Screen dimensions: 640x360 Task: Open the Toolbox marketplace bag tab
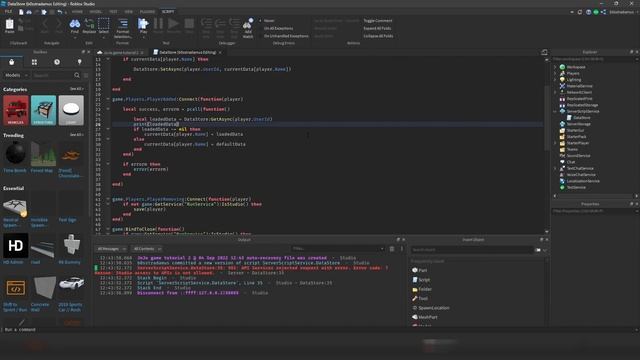(x=11, y=62)
